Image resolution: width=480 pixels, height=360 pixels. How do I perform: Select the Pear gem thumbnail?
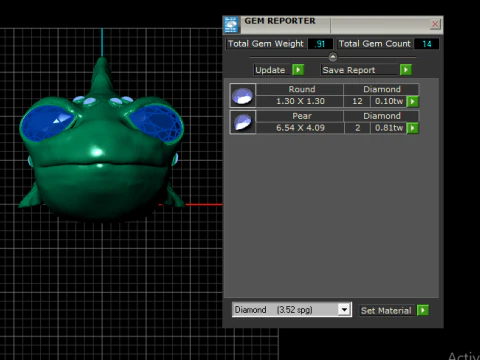click(243, 122)
